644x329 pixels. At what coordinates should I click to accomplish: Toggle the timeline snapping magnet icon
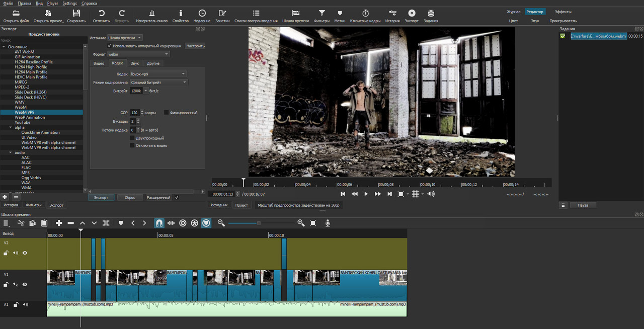click(159, 223)
